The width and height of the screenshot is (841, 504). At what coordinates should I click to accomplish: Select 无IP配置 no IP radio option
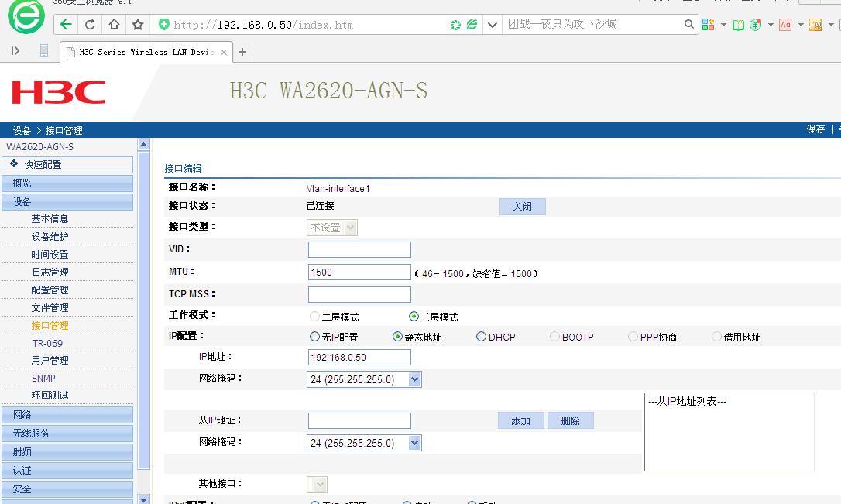315,337
